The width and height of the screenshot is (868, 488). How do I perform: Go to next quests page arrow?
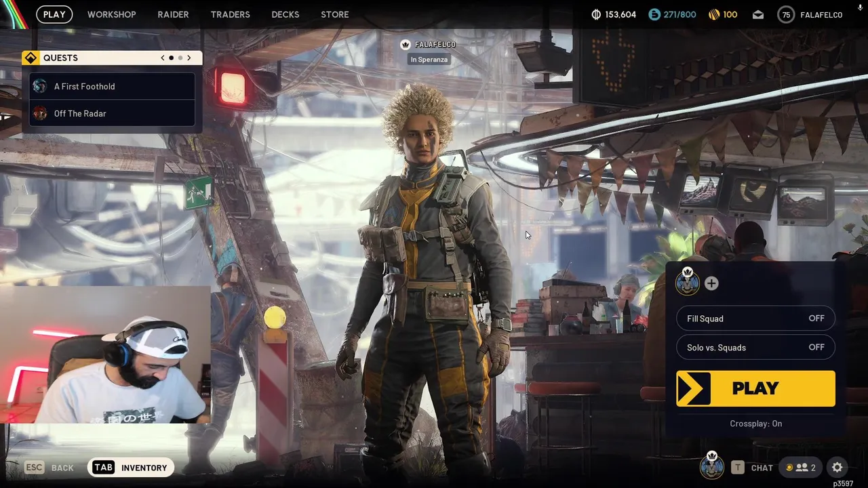tap(189, 58)
